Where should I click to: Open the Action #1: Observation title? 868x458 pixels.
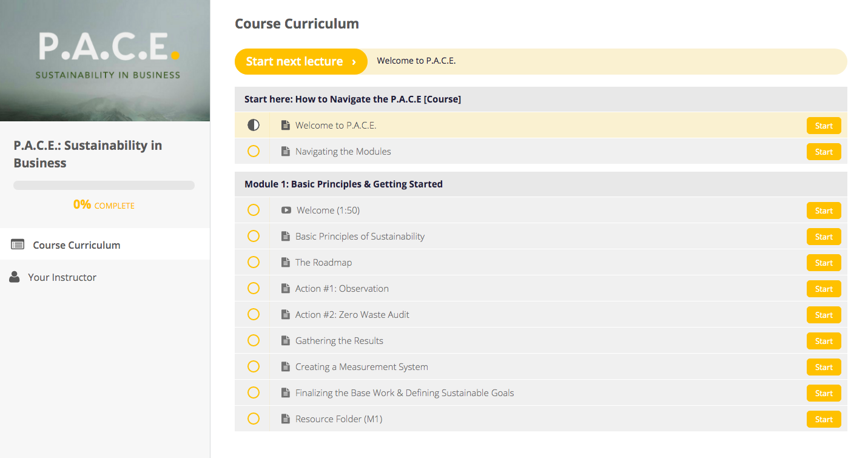coord(342,289)
